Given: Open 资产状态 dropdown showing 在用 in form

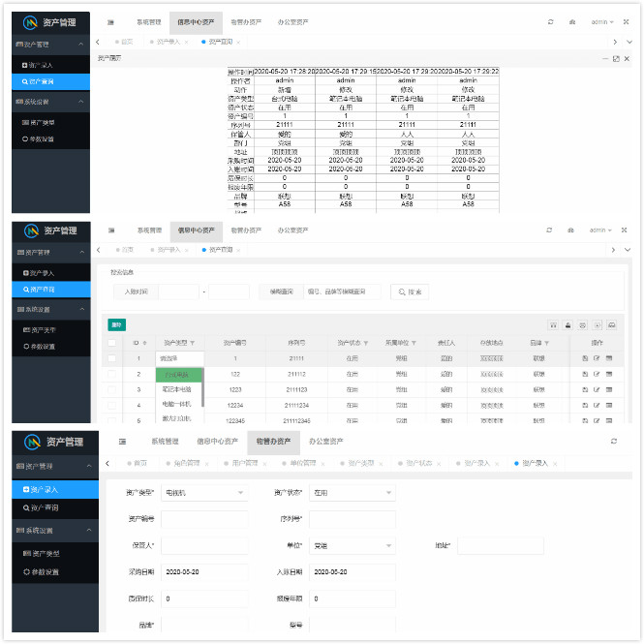Looking at the screenshot, I should 353,493.
